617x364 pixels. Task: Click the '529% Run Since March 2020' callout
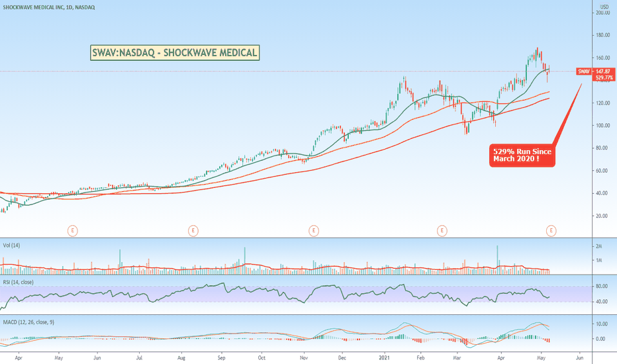522,156
